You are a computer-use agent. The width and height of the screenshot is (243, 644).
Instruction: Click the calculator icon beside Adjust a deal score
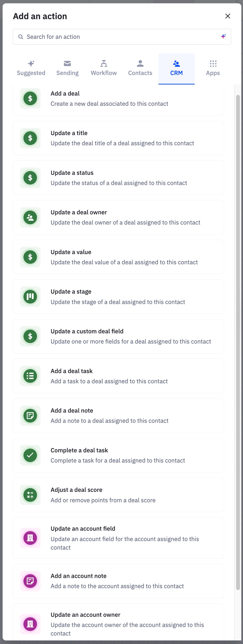tap(30, 495)
